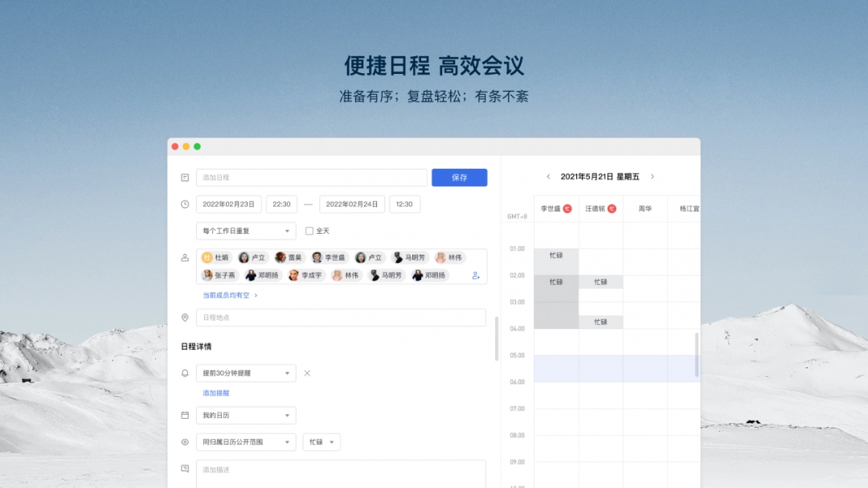The width and height of the screenshot is (868, 488).
Task: Click the add participant icon
Action: click(476, 276)
